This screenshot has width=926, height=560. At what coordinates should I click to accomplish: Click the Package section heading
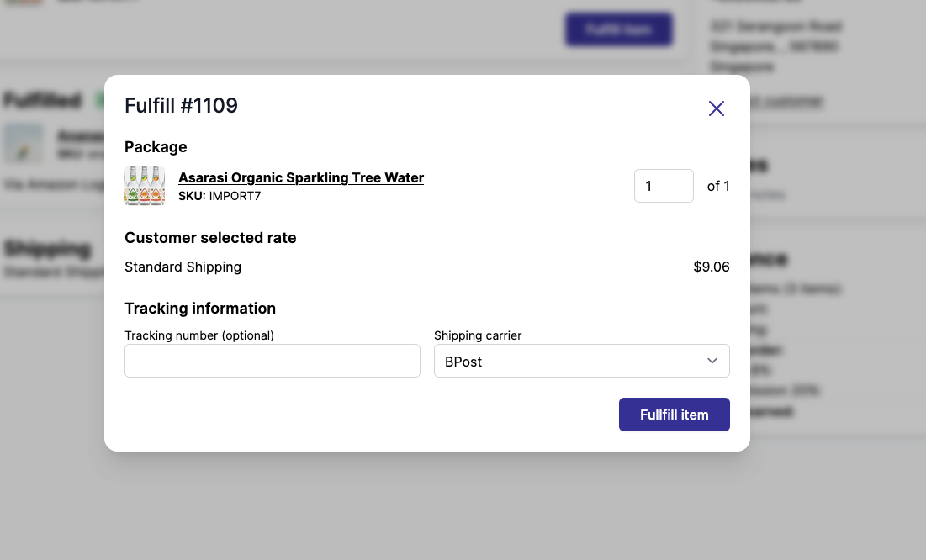[x=156, y=146]
